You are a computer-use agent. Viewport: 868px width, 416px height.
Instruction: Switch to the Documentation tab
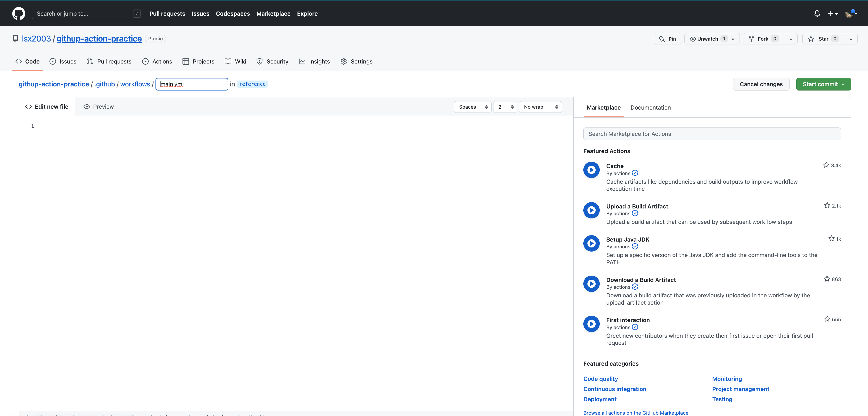[650, 108]
